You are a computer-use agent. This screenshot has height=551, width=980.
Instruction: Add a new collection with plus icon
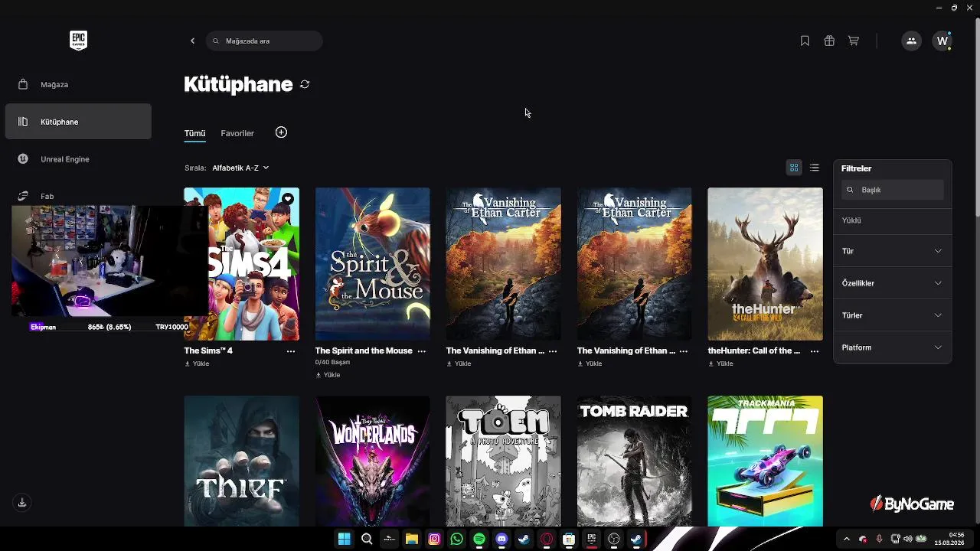281,132
